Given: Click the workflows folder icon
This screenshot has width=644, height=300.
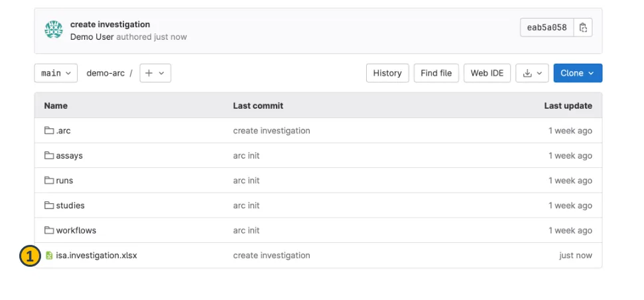Looking at the screenshot, I should tap(49, 230).
